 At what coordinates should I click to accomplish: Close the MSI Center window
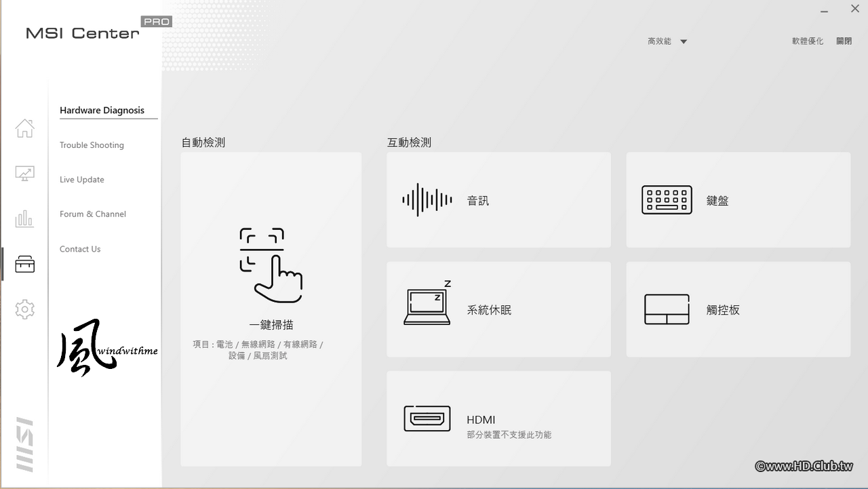[854, 9]
